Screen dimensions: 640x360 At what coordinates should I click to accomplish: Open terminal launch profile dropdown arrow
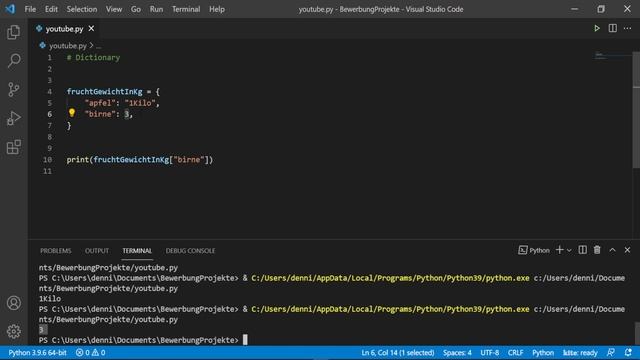pyautogui.click(x=569, y=250)
